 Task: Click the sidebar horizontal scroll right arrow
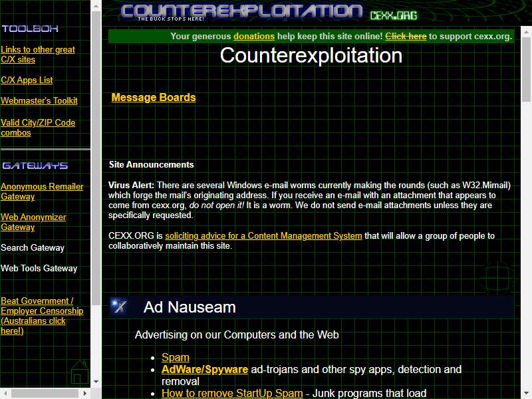(85, 393)
